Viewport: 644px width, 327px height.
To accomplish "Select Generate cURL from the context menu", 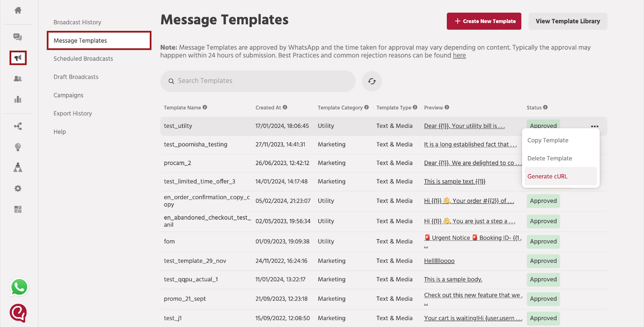I will 547,176.
